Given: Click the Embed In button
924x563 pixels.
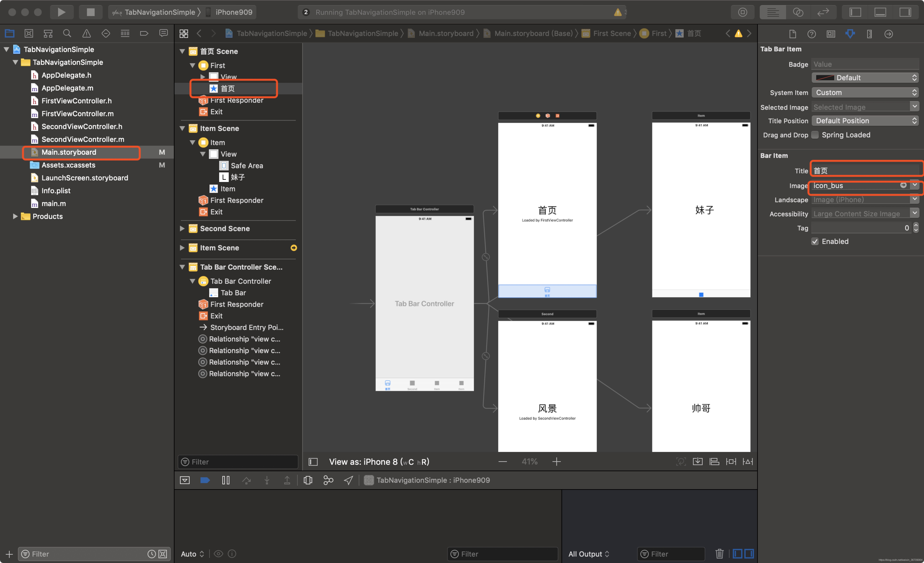Looking at the screenshot, I should (697, 462).
